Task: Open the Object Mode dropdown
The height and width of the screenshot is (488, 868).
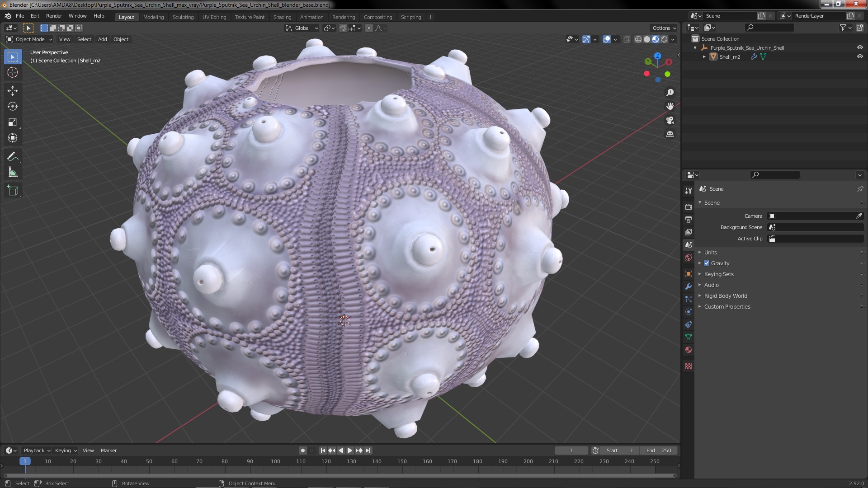Action: pos(30,39)
